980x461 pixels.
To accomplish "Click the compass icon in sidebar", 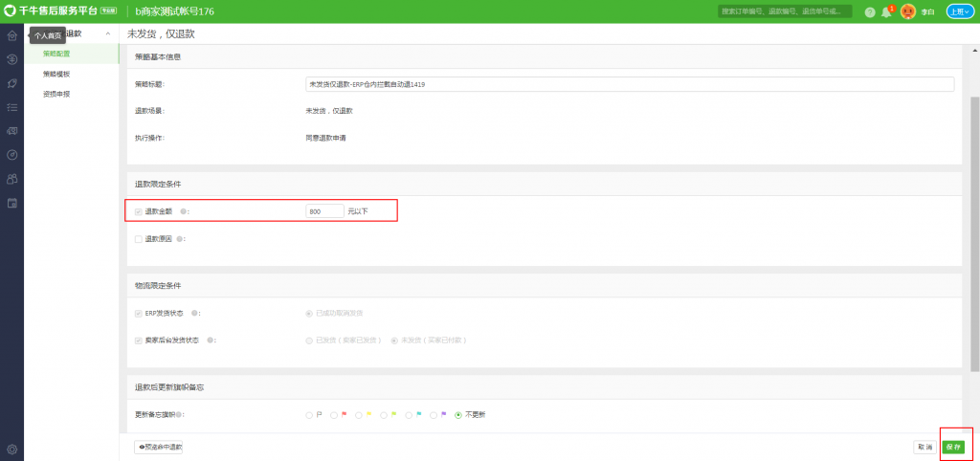I will pos(11,154).
